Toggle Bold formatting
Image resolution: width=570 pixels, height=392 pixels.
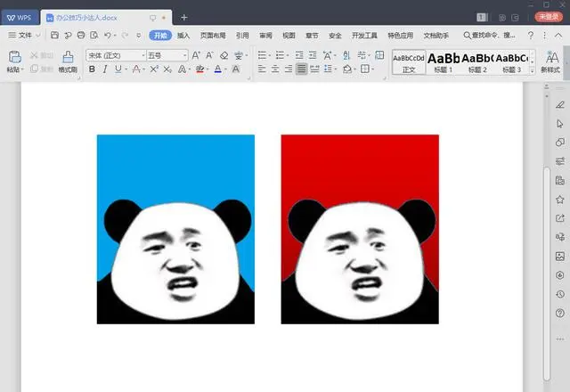pyautogui.click(x=93, y=69)
